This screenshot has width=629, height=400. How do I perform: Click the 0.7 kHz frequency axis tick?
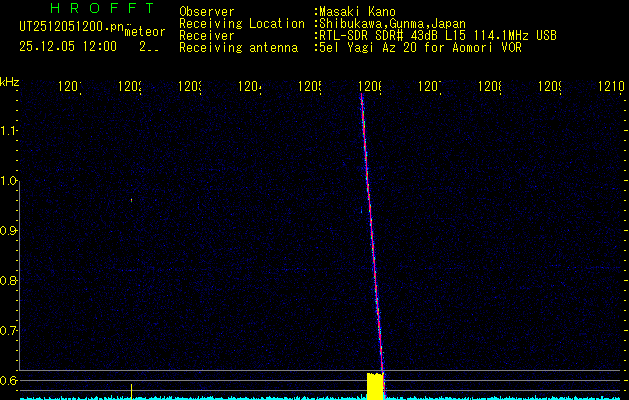[x=9, y=330]
